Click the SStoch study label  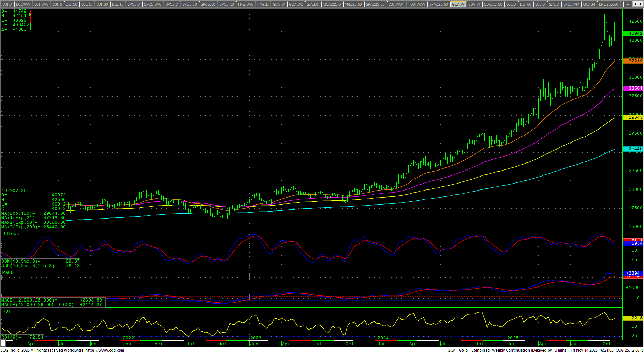11,234
